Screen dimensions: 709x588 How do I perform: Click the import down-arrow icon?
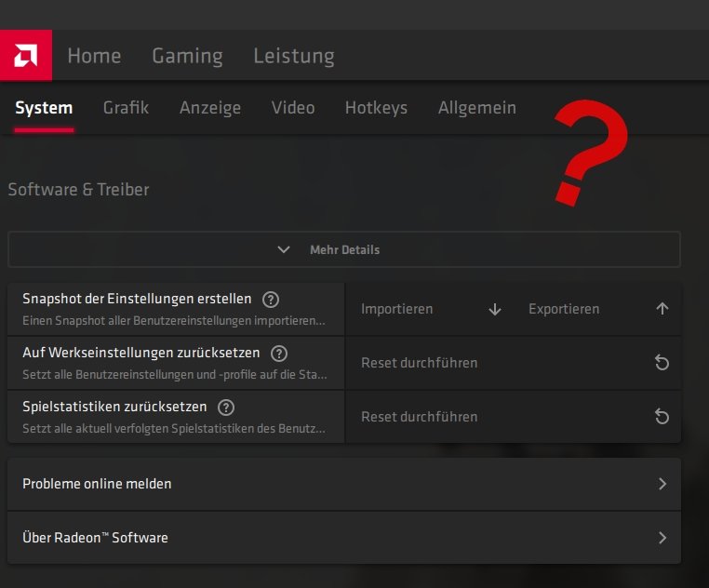click(495, 310)
